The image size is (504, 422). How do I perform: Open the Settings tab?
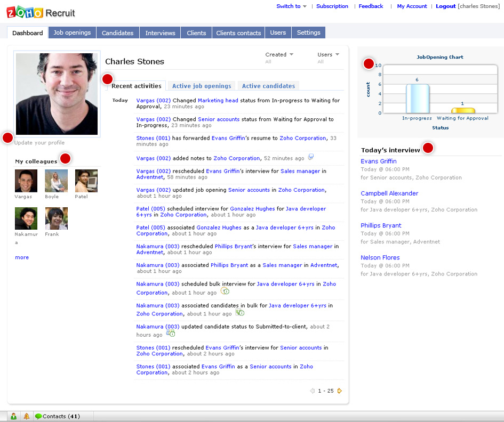pos(309,33)
